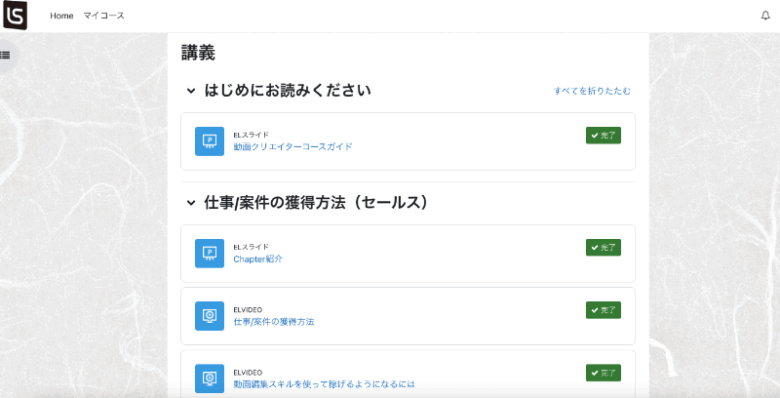Toggle the 完了 mark on Chapter紹介
This screenshot has height=398, width=780.
point(603,247)
